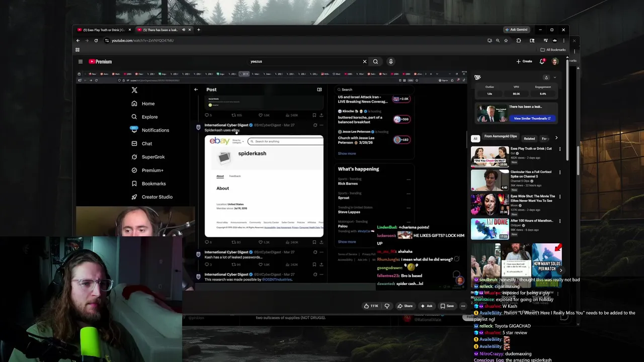Select the Related filter chip
The height and width of the screenshot is (362, 644).
click(x=529, y=138)
